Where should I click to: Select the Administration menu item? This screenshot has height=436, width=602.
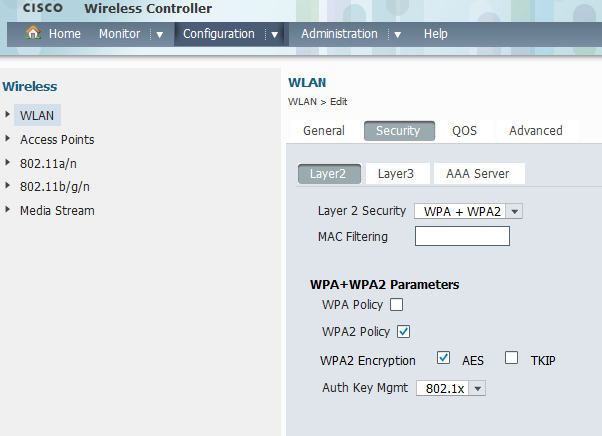(339, 34)
